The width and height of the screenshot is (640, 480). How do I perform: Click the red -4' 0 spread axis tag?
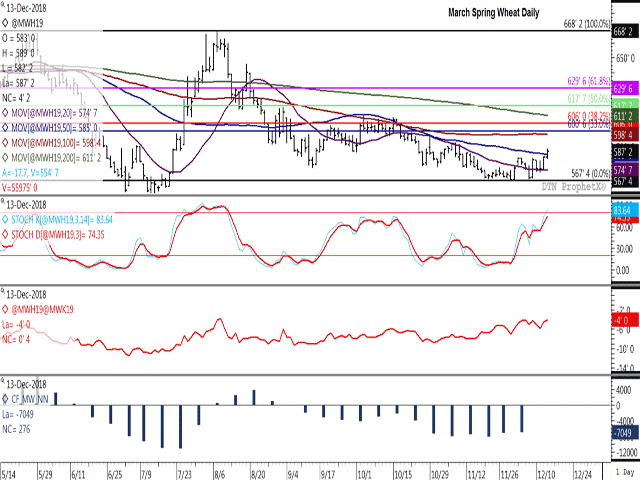(625, 320)
